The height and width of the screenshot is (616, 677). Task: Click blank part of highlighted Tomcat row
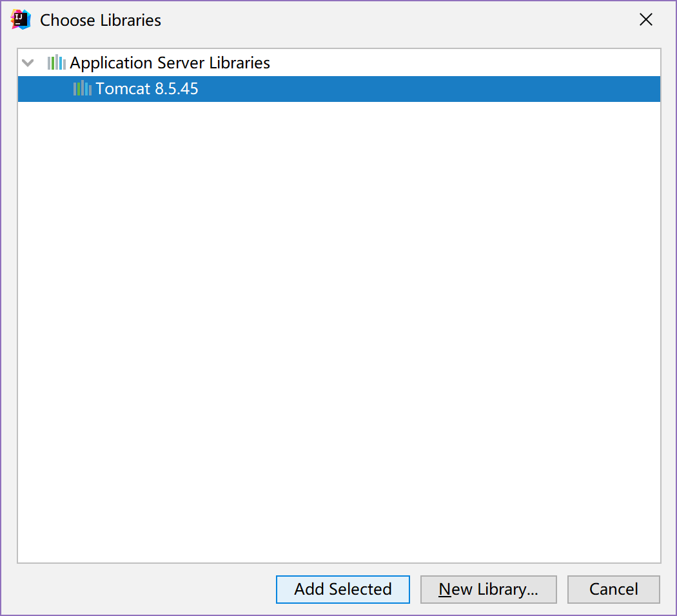[427, 89]
